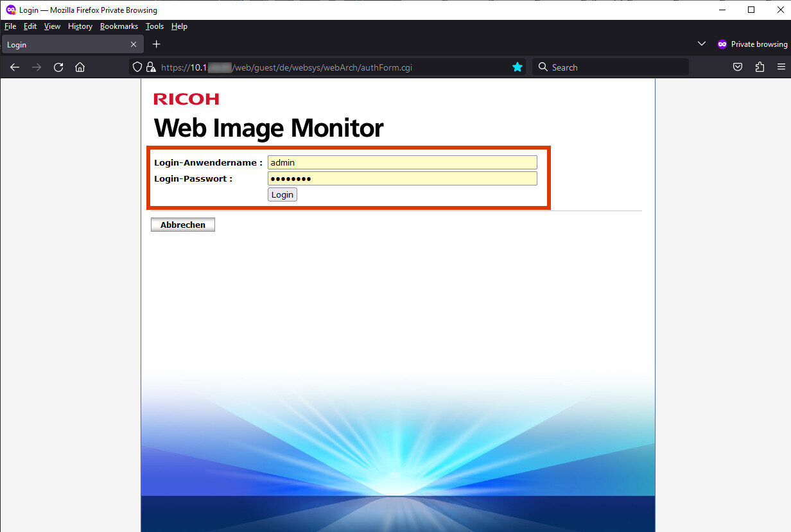Maximize the Firefox window
Viewport: 791px width, 532px height.
[751, 10]
